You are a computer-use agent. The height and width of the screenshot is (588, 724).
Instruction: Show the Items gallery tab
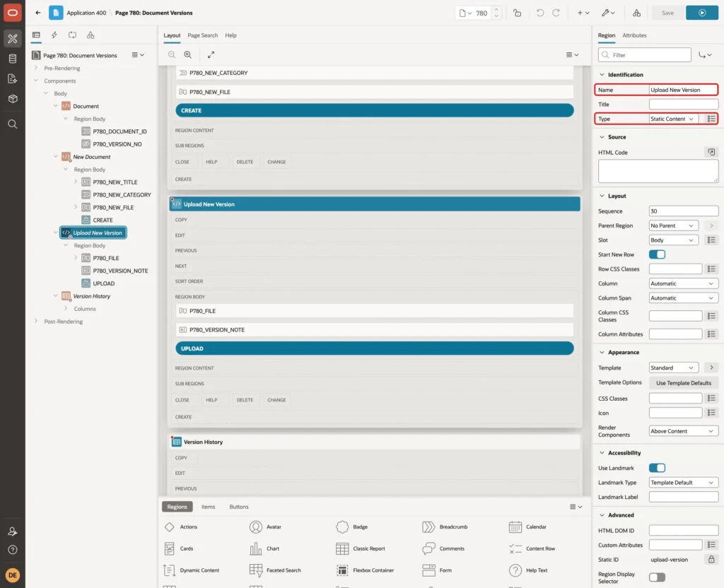click(x=209, y=507)
